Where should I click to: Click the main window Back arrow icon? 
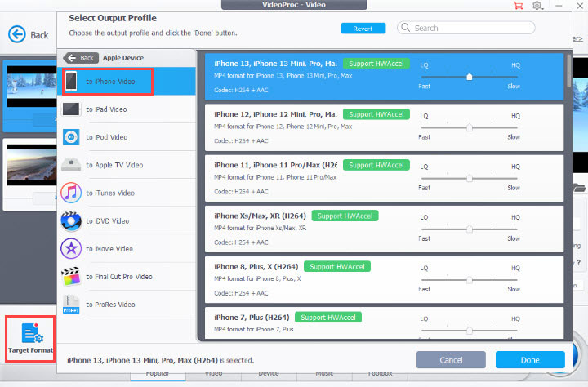coord(17,34)
